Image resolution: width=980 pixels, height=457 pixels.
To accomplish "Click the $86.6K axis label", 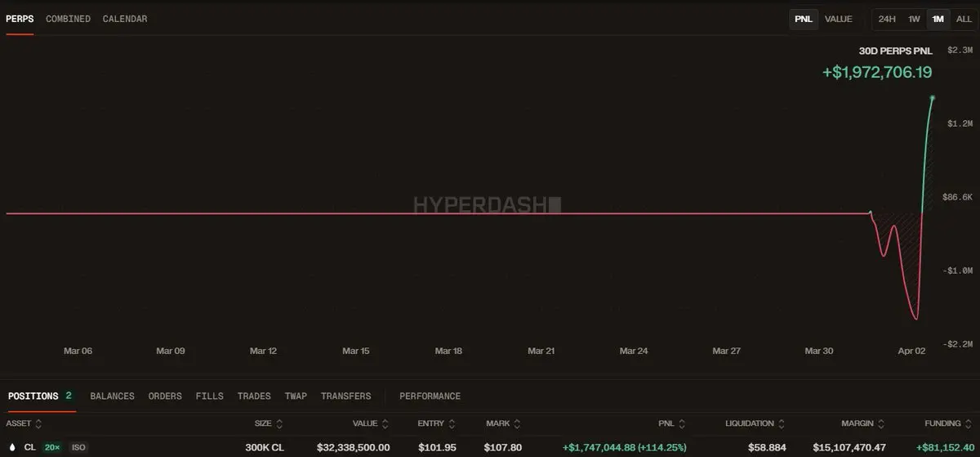I will coord(958,197).
